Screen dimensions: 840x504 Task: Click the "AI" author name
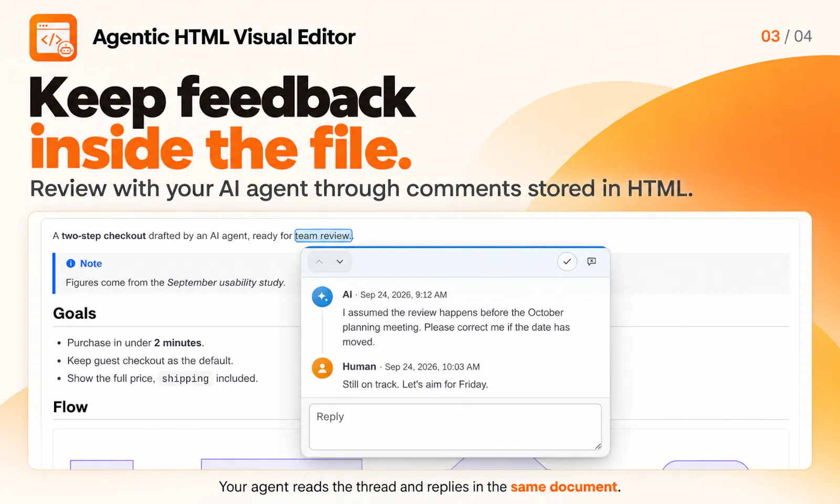(x=347, y=295)
